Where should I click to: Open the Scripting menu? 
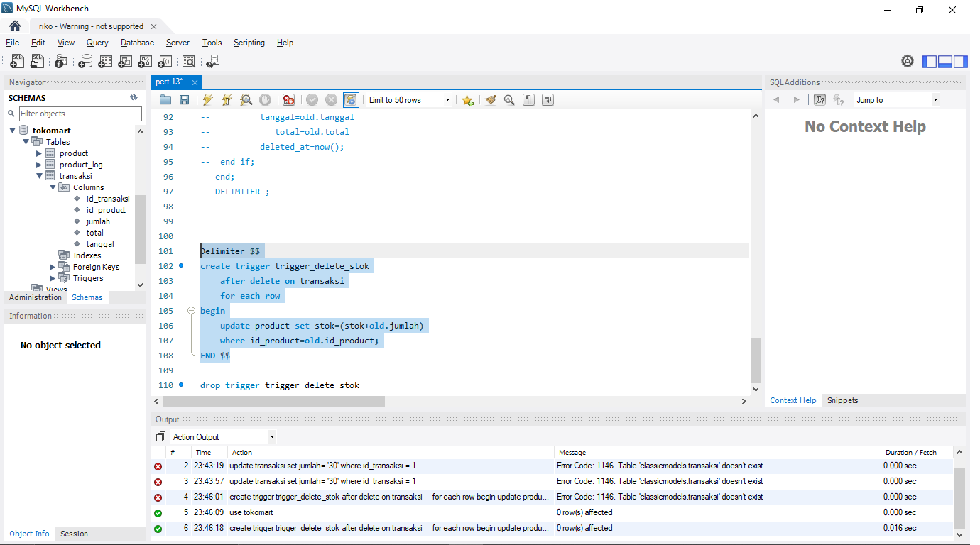249,43
